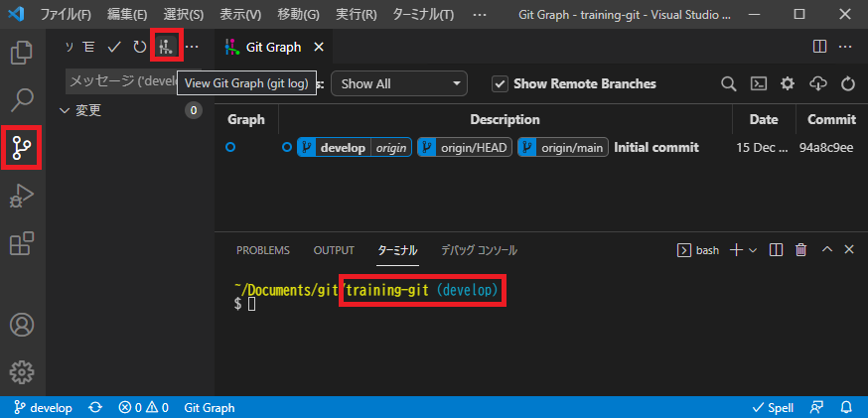Fetch from remotes cloud icon
Screen dimensions: 868x418
(817, 83)
